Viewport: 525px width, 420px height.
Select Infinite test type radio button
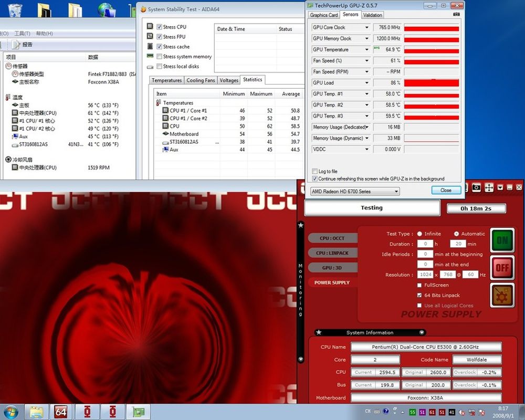(419, 234)
